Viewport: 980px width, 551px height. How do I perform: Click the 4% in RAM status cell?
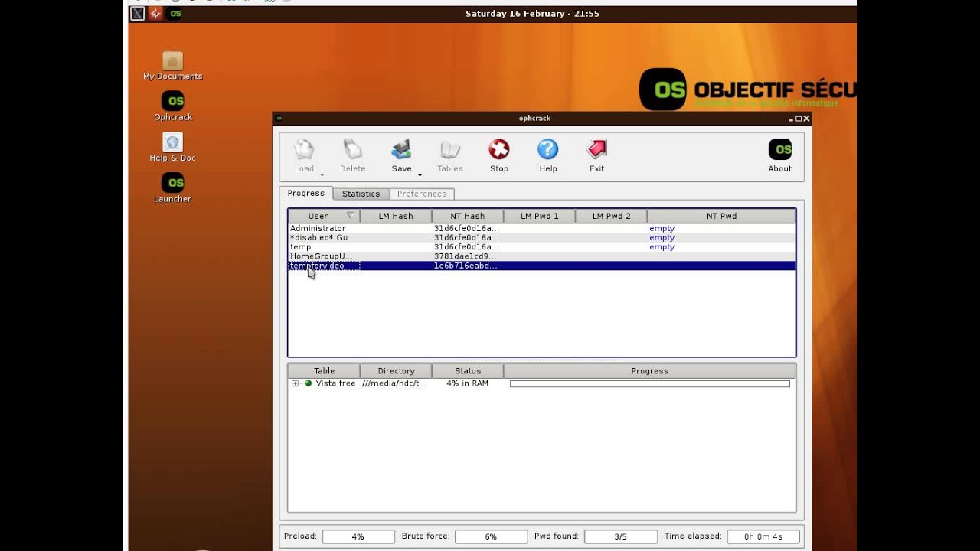pyautogui.click(x=468, y=383)
